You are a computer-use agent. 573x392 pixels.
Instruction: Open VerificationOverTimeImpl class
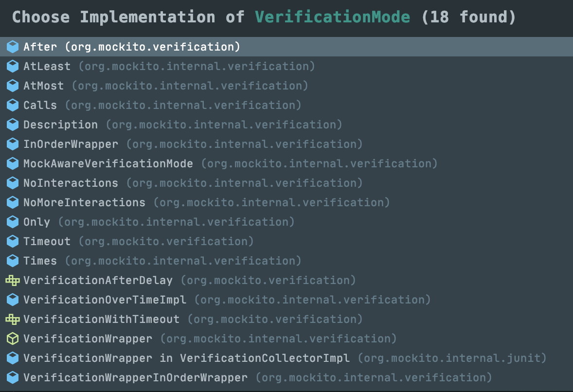105,300
